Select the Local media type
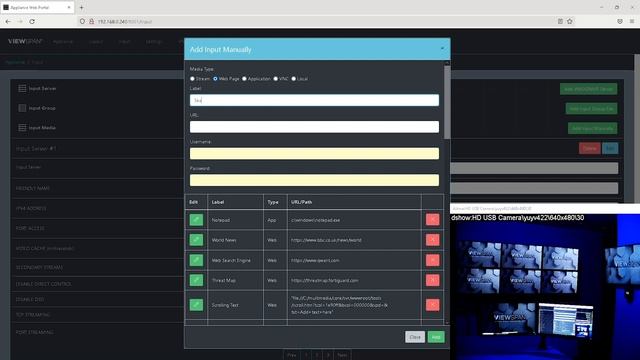 (x=293, y=79)
